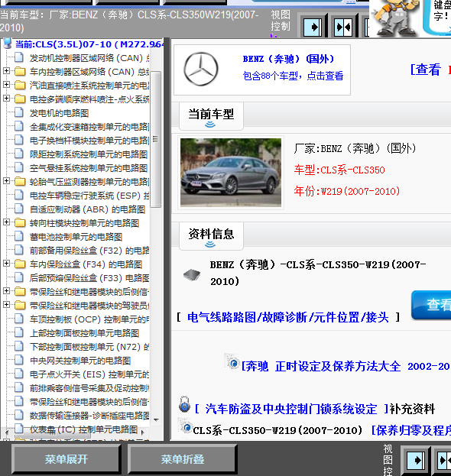Open 限距控制系统 document icon

19,154
